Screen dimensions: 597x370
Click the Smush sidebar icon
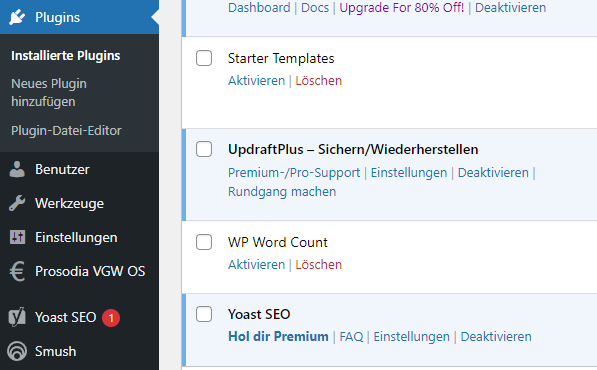point(17,351)
